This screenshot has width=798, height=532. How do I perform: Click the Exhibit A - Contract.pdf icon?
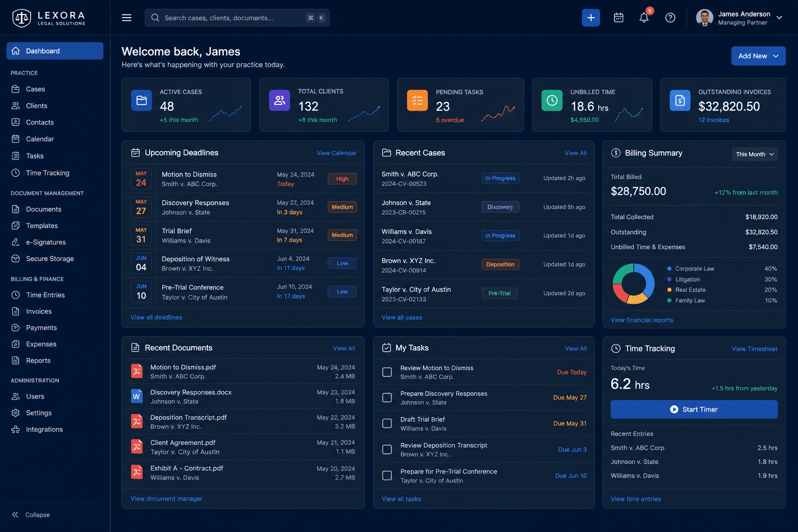coord(137,472)
